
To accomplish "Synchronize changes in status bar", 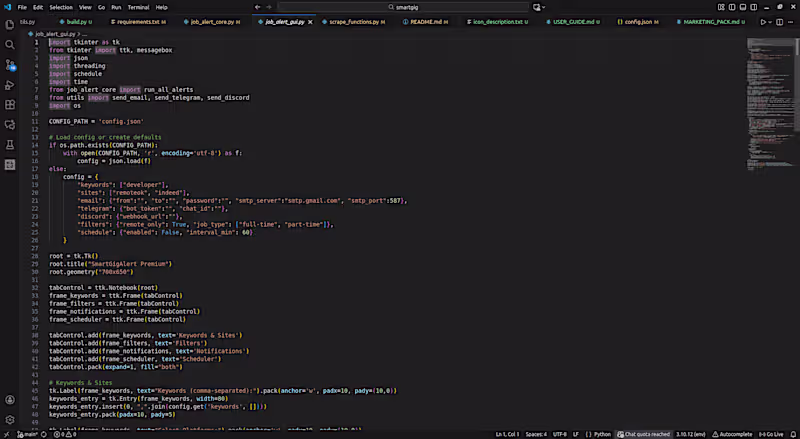I will pos(44,434).
